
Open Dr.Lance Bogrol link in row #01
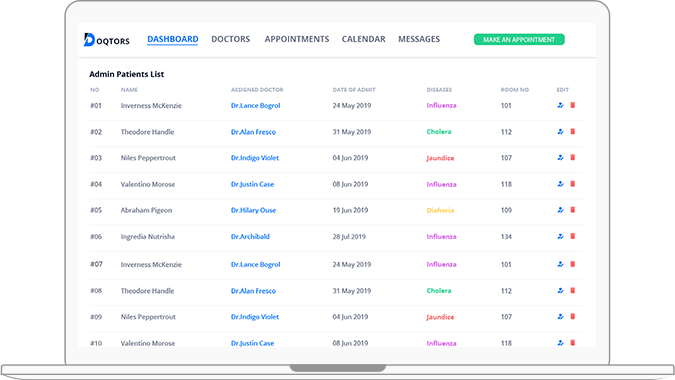(x=255, y=105)
